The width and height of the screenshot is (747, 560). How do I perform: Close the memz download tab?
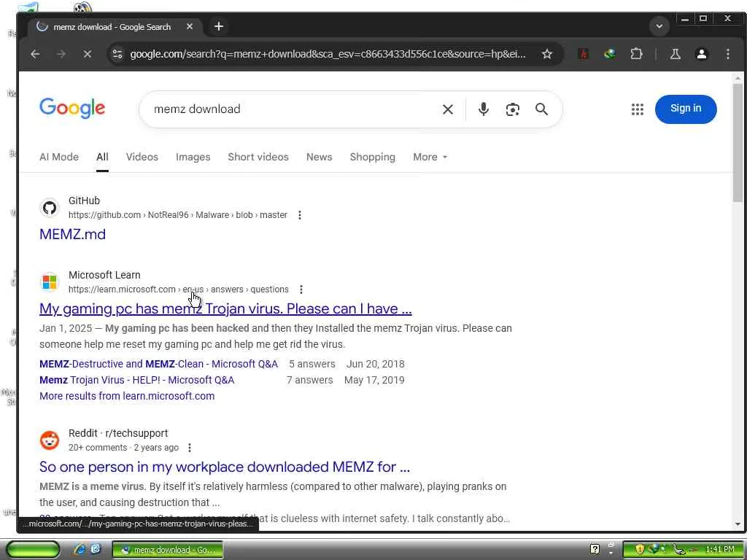(190, 27)
